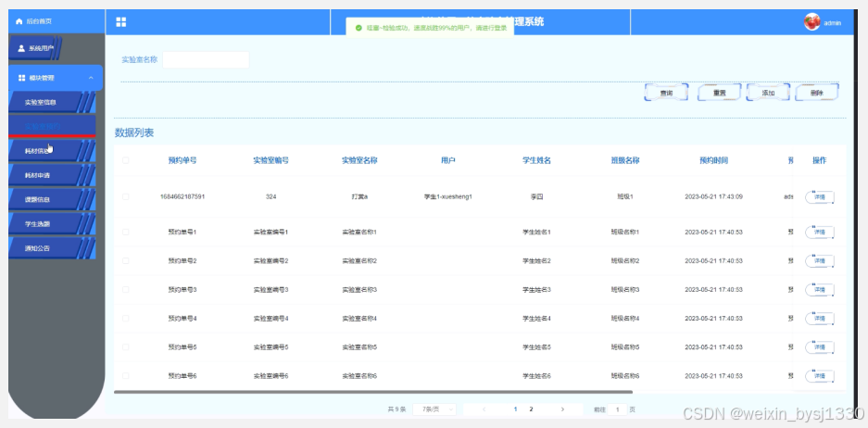
Task: Click the 预约单号 column header
Action: [x=182, y=160]
